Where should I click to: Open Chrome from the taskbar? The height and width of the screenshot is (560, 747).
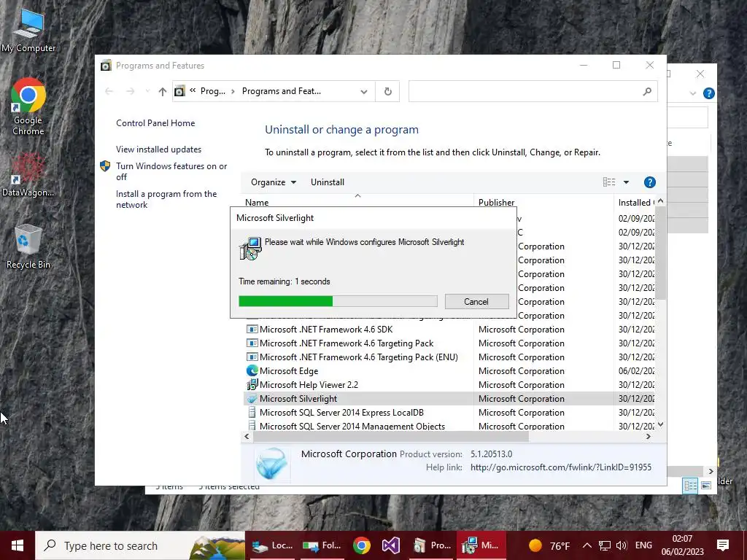pos(362,545)
